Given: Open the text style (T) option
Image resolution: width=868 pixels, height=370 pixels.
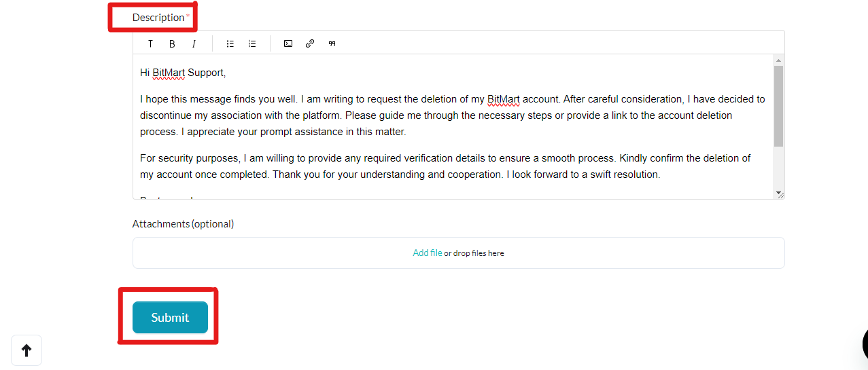Looking at the screenshot, I should click(150, 43).
